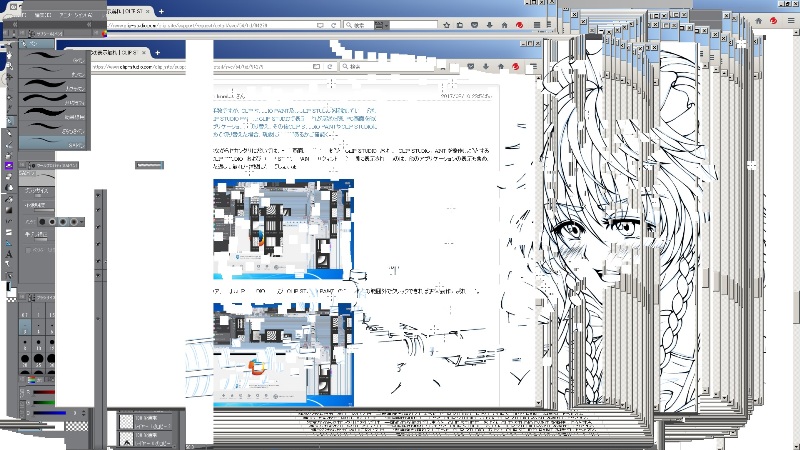Screen dimensions: 800x450
Task: Select the Gradient tool icon
Action: [9, 210]
